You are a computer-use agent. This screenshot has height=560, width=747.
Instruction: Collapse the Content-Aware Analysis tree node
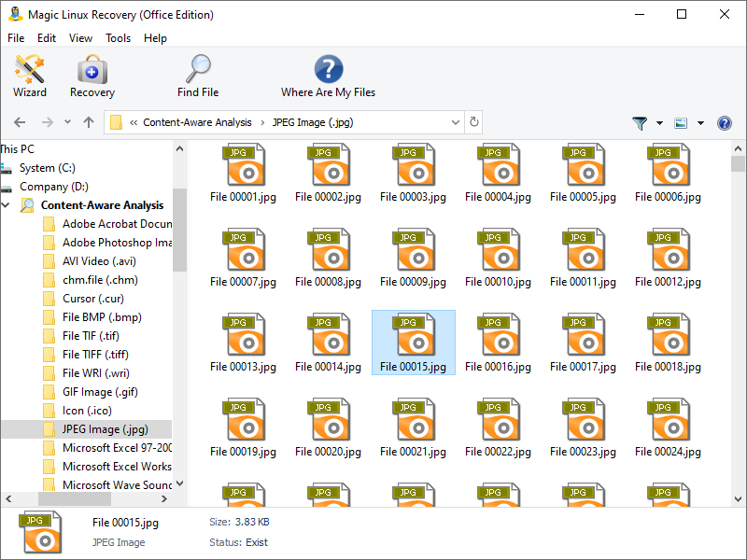click(7, 205)
